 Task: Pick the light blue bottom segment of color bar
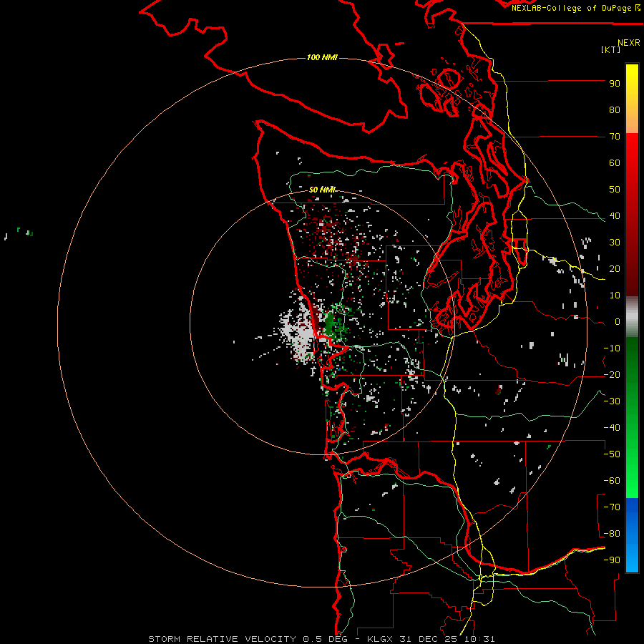tap(632, 557)
